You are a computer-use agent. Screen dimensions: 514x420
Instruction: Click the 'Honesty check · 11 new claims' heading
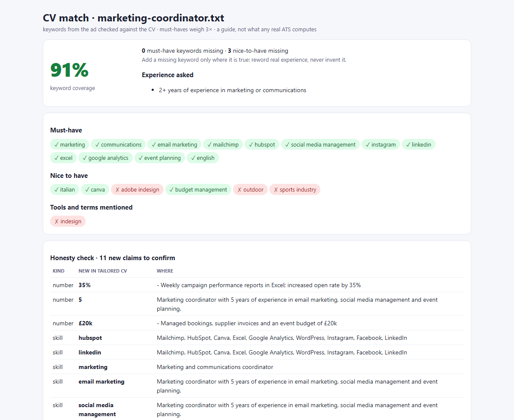coord(113,258)
